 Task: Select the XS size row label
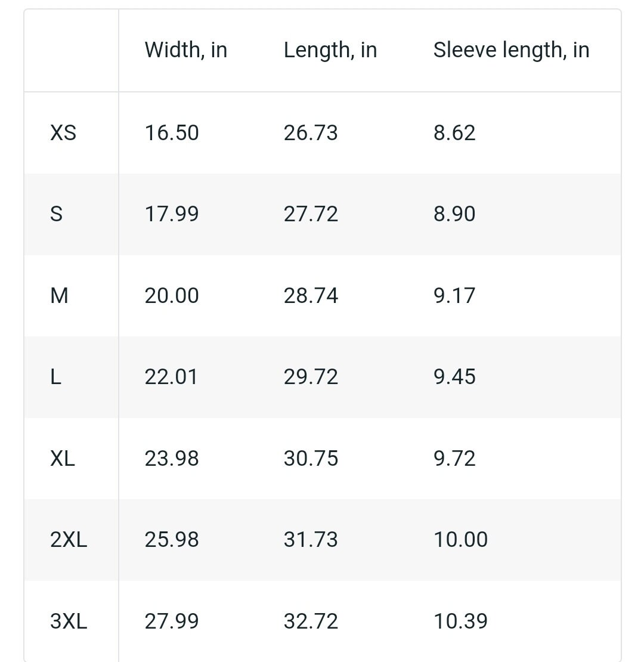[63, 133]
